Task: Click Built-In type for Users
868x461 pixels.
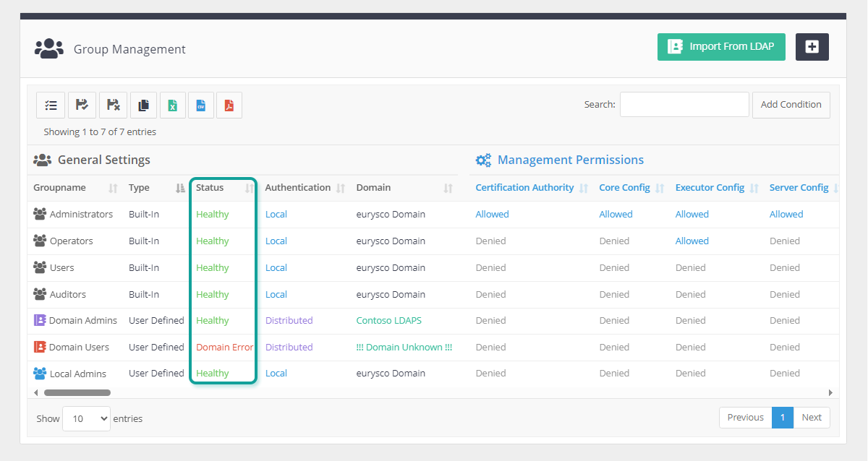Action: pos(144,267)
